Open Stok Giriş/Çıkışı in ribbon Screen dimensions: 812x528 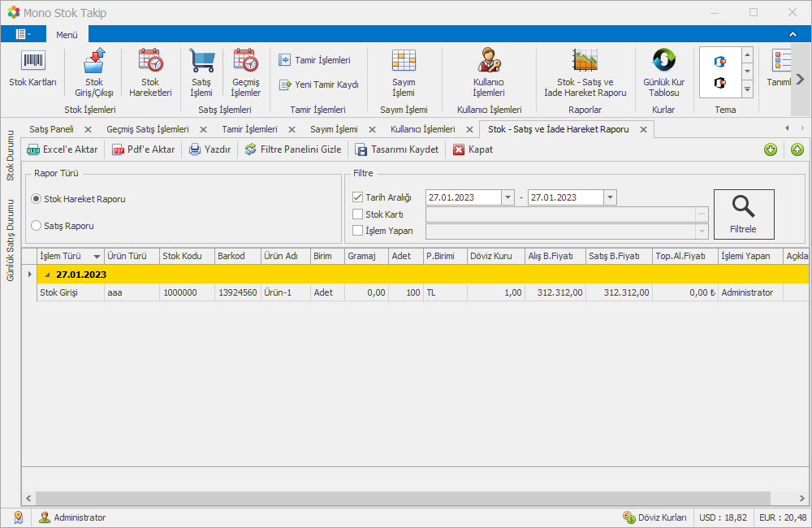point(94,62)
